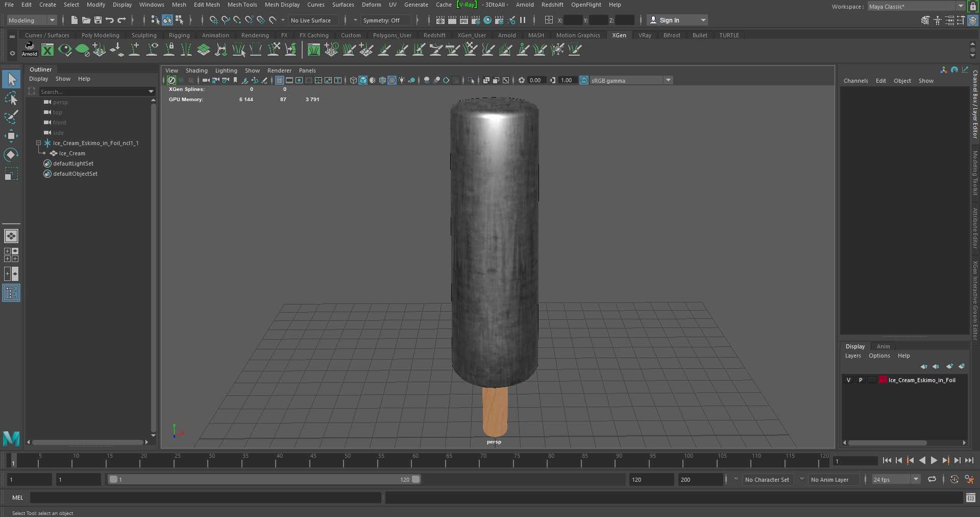Image resolution: width=980 pixels, height=517 pixels.
Task: Open the Arnold shelf icon
Action: tap(30, 49)
